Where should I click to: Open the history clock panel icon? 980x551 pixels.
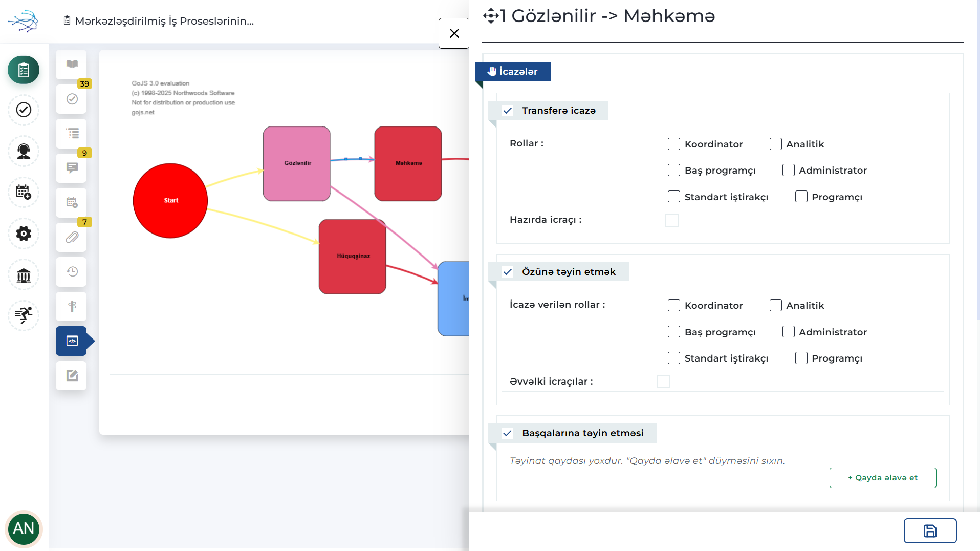coord(71,272)
